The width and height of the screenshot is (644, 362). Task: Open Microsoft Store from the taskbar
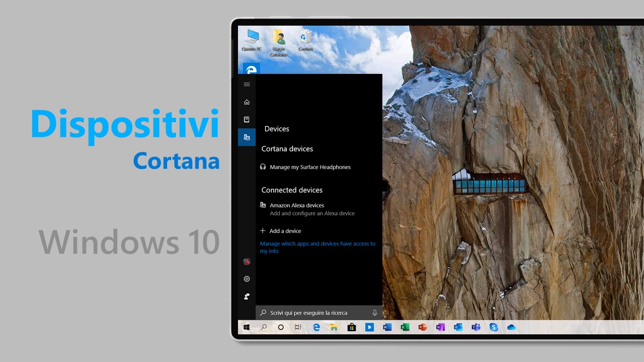point(352,327)
